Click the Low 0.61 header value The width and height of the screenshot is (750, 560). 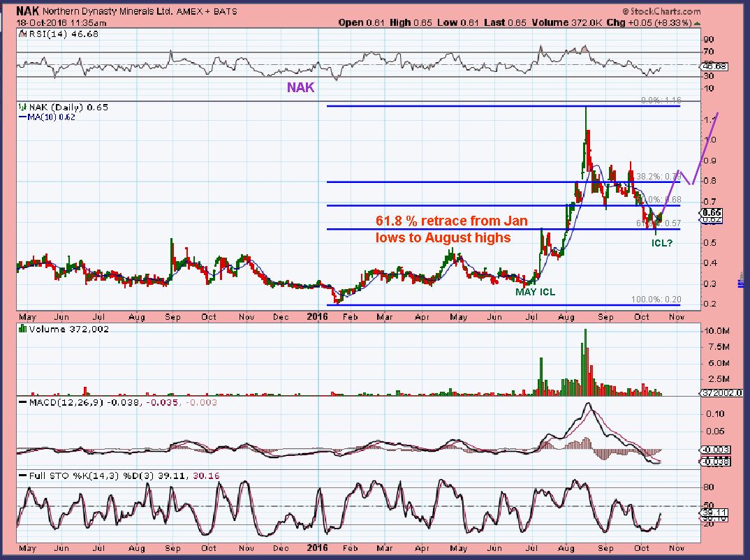pyautogui.click(x=458, y=22)
